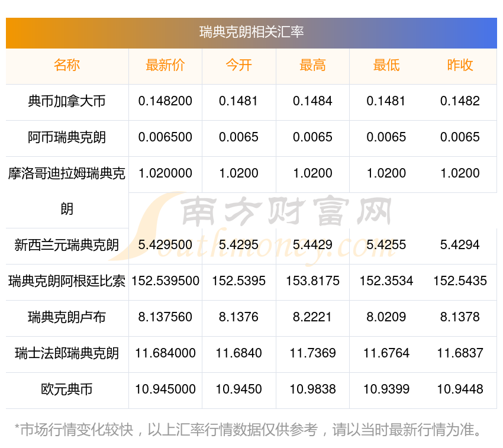Click the 8.0209 lowest price value
Image resolution: width=503 pixels, height=448 pixels.
coord(386,317)
